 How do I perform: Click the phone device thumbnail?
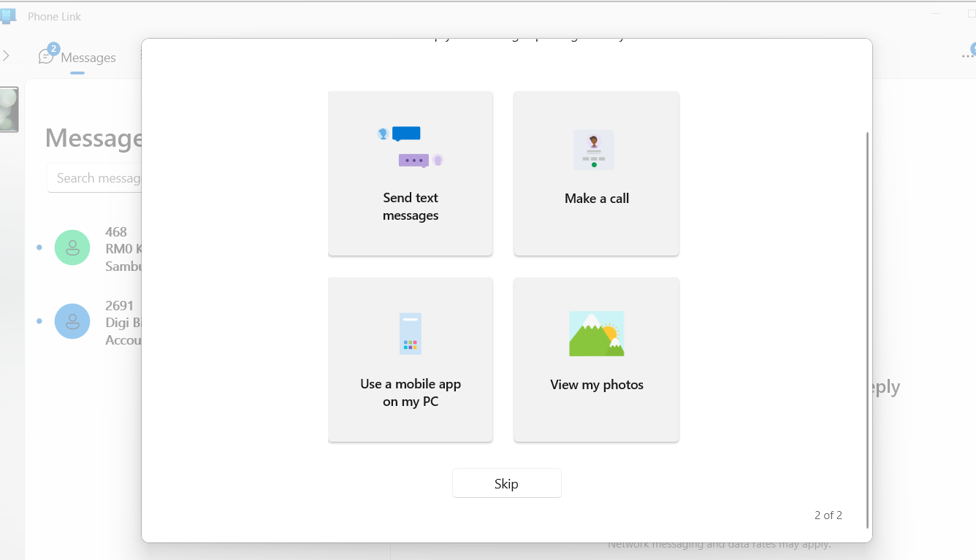[x=9, y=110]
